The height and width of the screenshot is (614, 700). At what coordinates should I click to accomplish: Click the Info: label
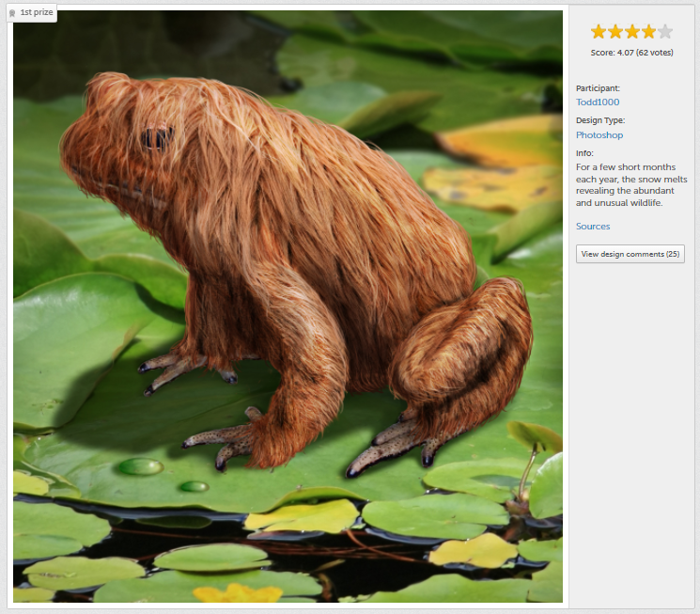coord(584,153)
